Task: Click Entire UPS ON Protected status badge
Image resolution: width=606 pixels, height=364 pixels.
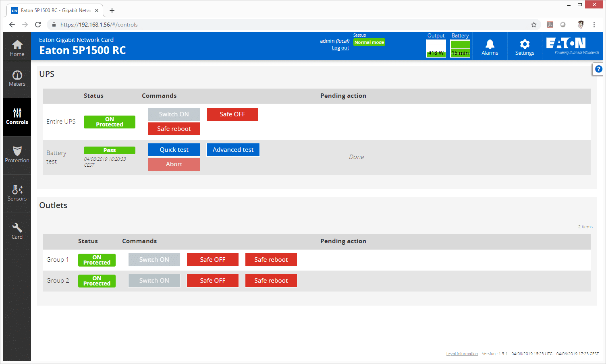Action: point(110,122)
